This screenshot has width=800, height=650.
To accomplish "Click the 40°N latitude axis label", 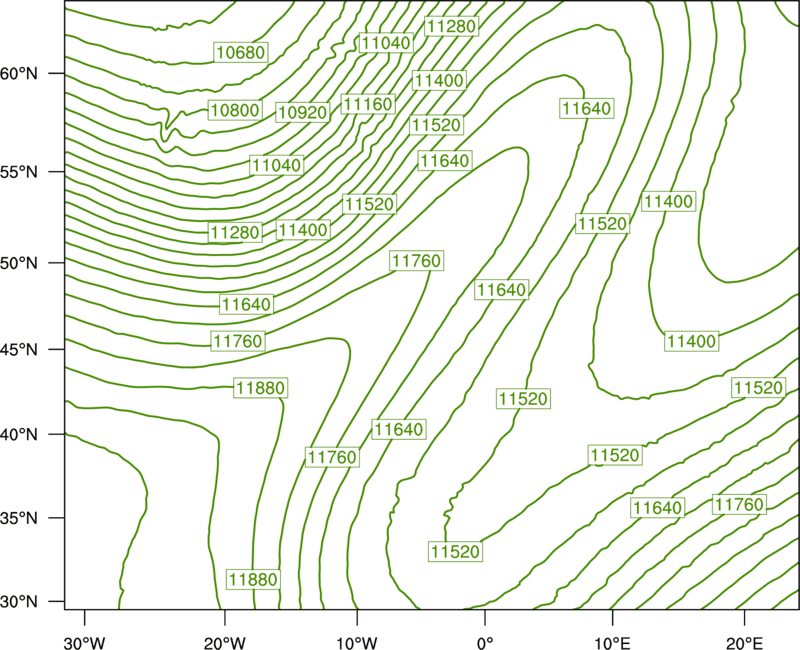I will pyautogui.click(x=19, y=435).
